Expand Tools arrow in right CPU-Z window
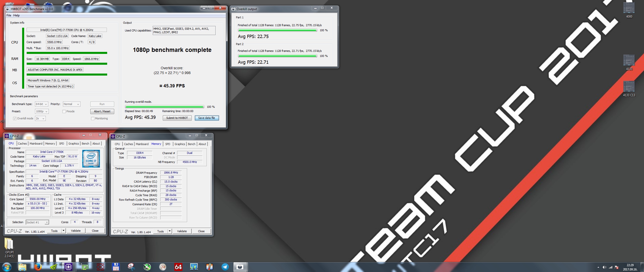Screen dimensions: 644x272 [170, 231]
